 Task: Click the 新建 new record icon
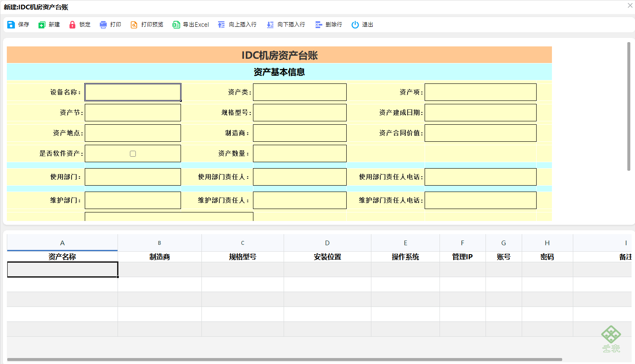[42, 25]
